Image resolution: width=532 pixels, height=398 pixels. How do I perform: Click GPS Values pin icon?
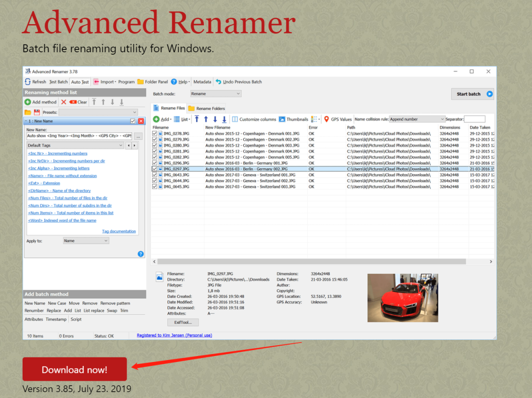point(327,119)
